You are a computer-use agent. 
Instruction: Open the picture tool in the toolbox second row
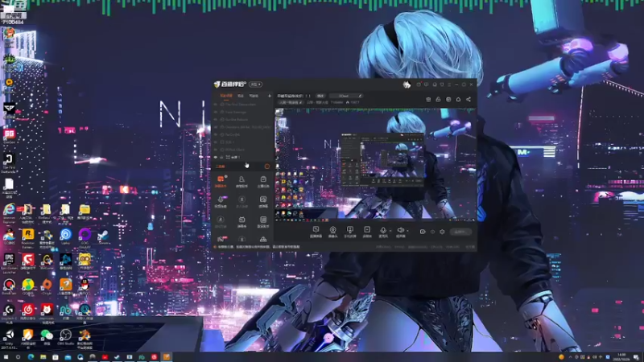point(263,202)
